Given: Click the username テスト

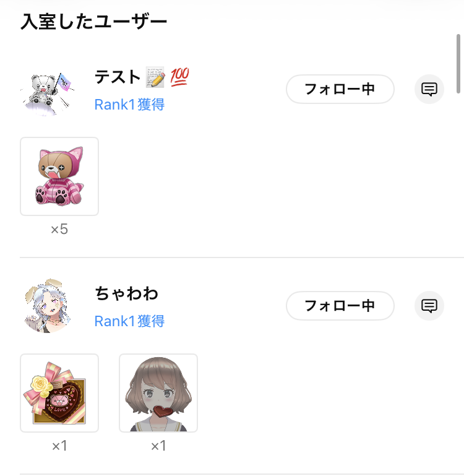Looking at the screenshot, I should (x=118, y=77).
